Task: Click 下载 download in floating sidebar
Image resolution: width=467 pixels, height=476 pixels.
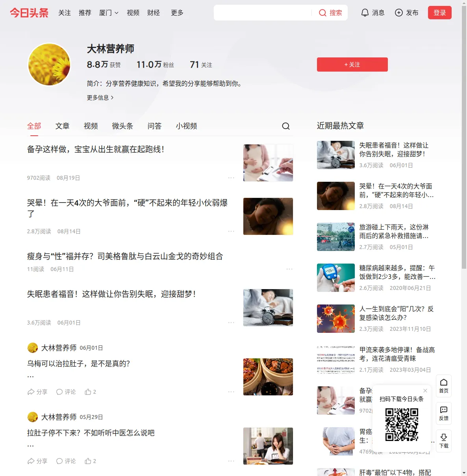Action: pyautogui.click(x=444, y=441)
